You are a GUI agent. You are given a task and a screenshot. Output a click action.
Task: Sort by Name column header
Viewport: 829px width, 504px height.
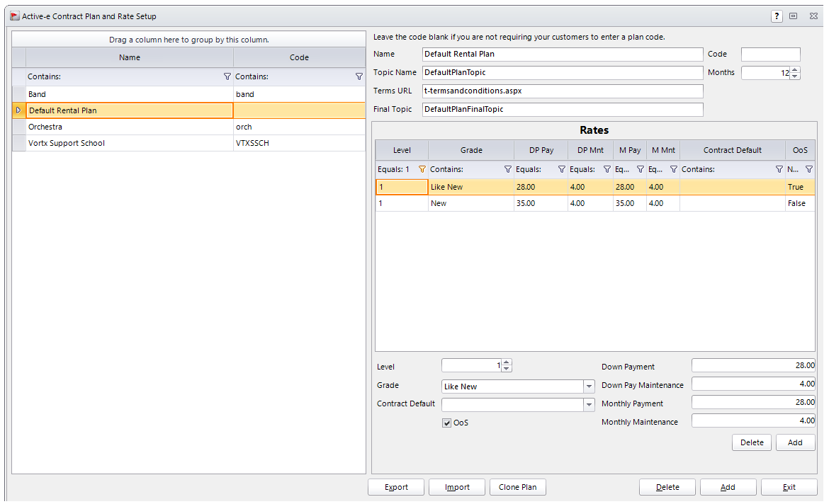click(130, 57)
